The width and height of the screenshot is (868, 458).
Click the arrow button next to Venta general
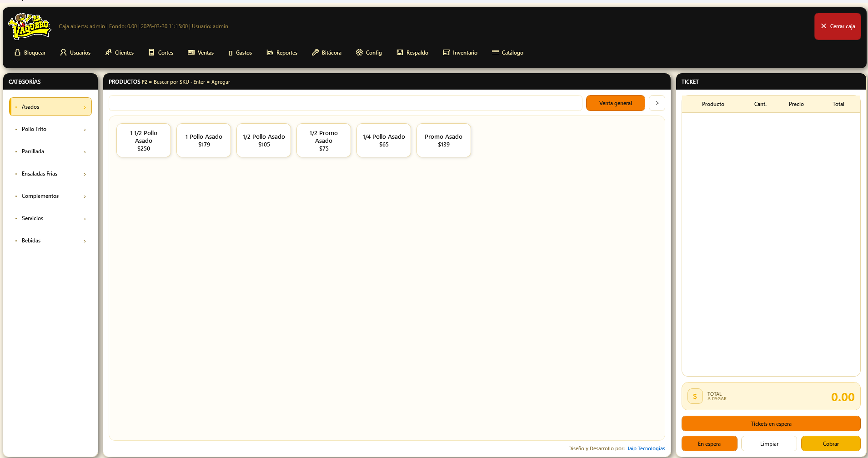(x=657, y=103)
